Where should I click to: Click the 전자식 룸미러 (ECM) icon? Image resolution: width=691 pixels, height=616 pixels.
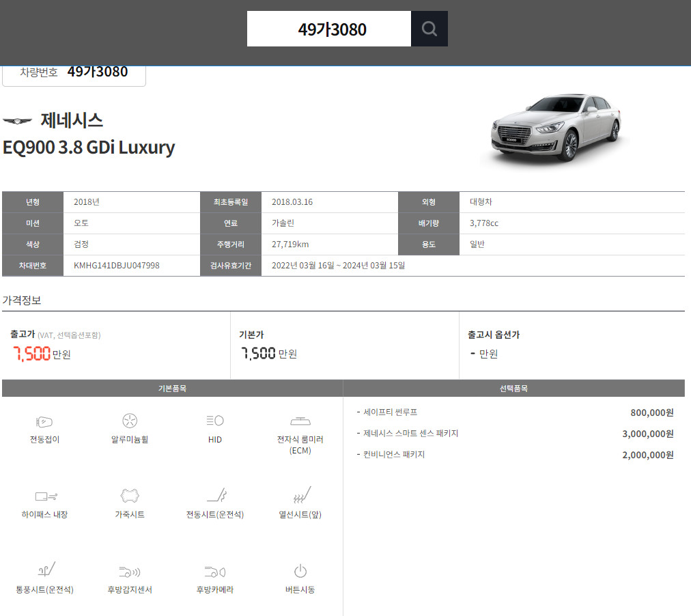coord(300,421)
